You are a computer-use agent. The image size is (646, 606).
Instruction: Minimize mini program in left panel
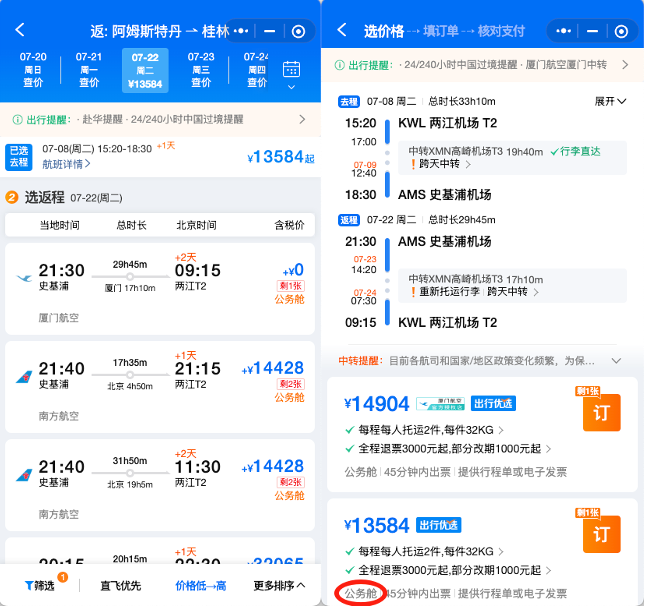pos(269,31)
